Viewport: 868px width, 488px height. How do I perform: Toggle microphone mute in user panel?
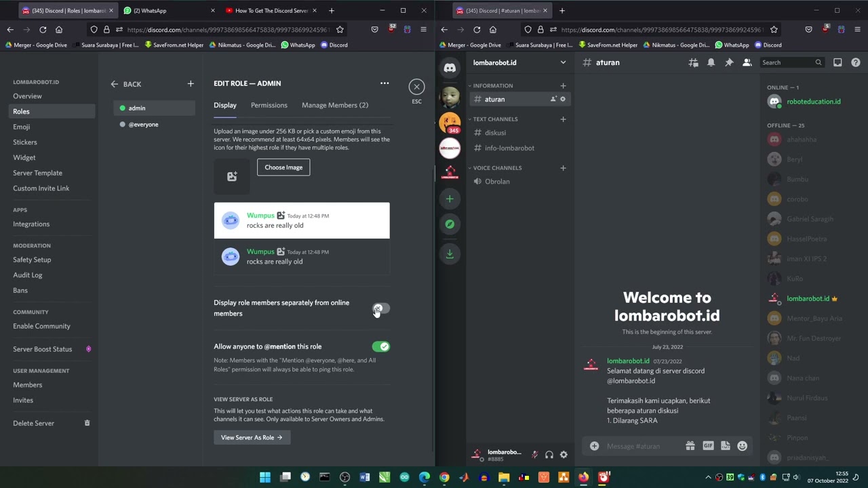[x=535, y=455]
